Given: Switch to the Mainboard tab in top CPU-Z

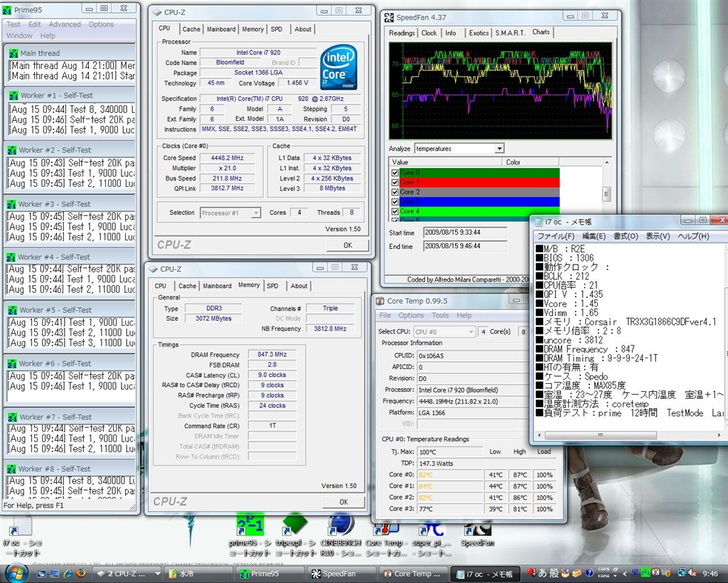Looking at the screenshot, I should (221, 29).
